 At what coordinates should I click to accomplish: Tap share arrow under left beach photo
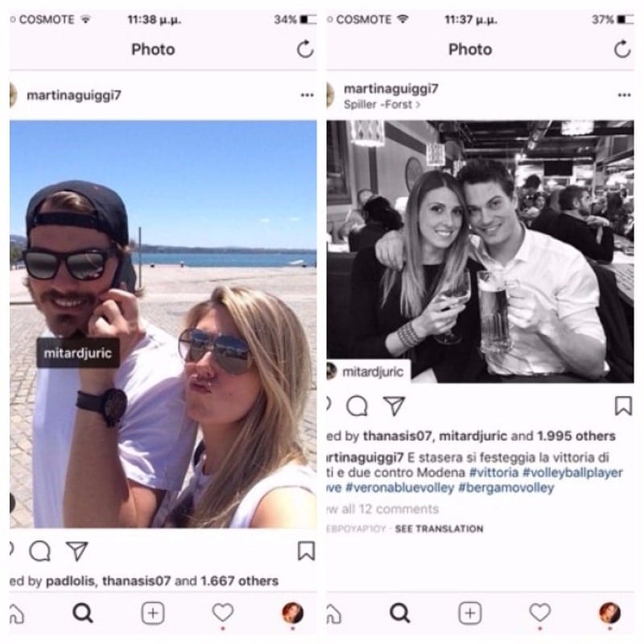(x=76, y=551)
